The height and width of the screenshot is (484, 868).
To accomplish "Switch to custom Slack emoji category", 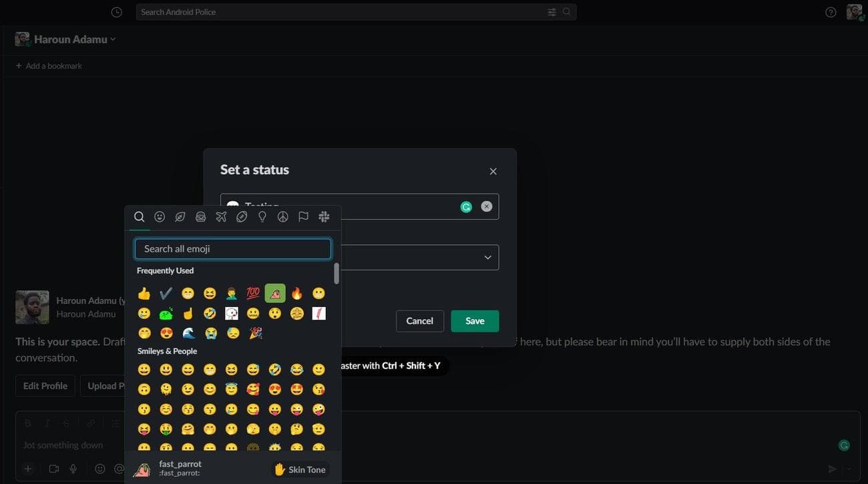I will click(324, 216).
